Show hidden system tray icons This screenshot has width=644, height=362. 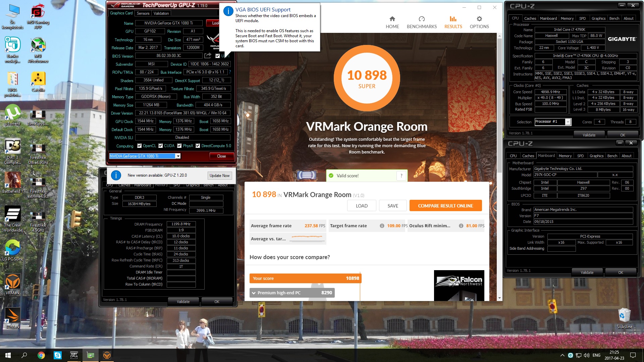click(562, 355)
